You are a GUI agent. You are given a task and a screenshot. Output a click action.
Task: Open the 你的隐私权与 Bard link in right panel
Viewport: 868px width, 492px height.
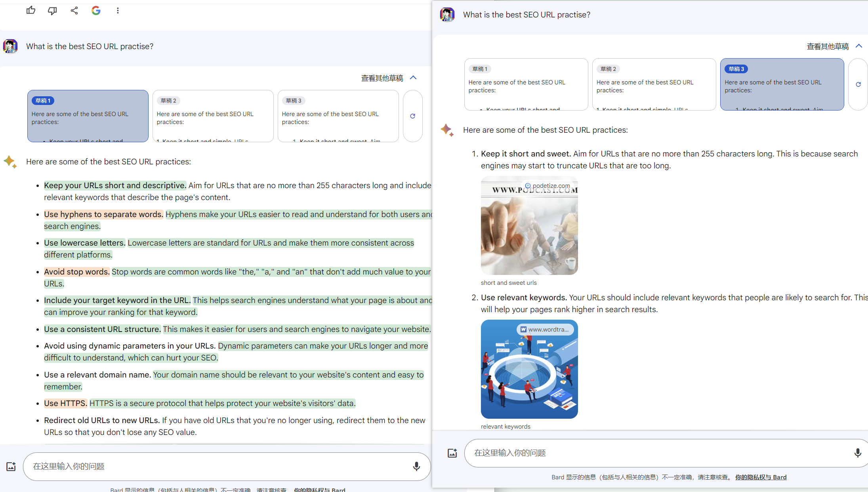click(761, 477)
